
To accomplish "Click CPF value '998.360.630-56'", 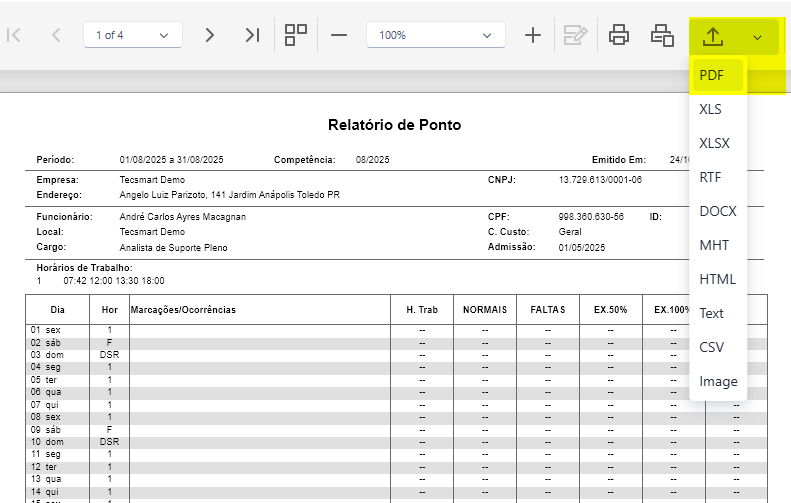I will click(591, 217).
